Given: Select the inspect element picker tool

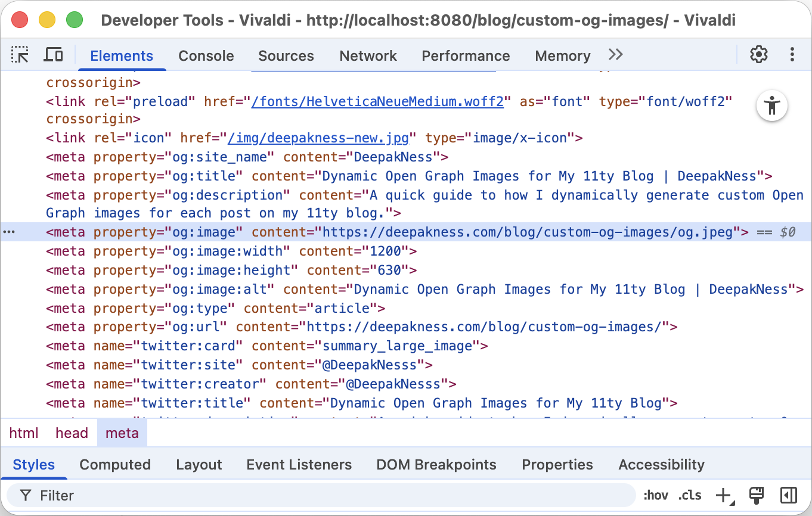Looking at the screenshot, I should [20, 54].
